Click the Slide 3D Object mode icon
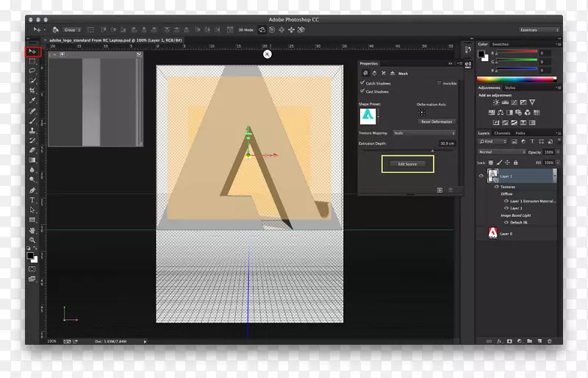Viewport: 588px width, 378px height. coord(291,29)
